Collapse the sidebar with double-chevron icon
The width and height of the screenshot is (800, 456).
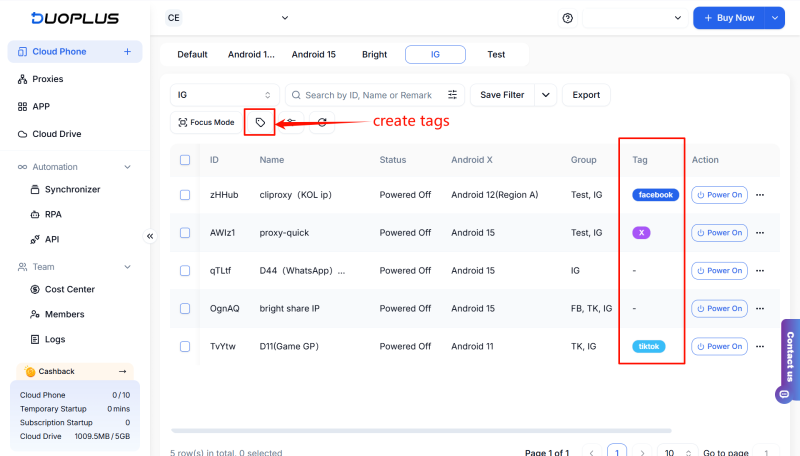point(150,236)
